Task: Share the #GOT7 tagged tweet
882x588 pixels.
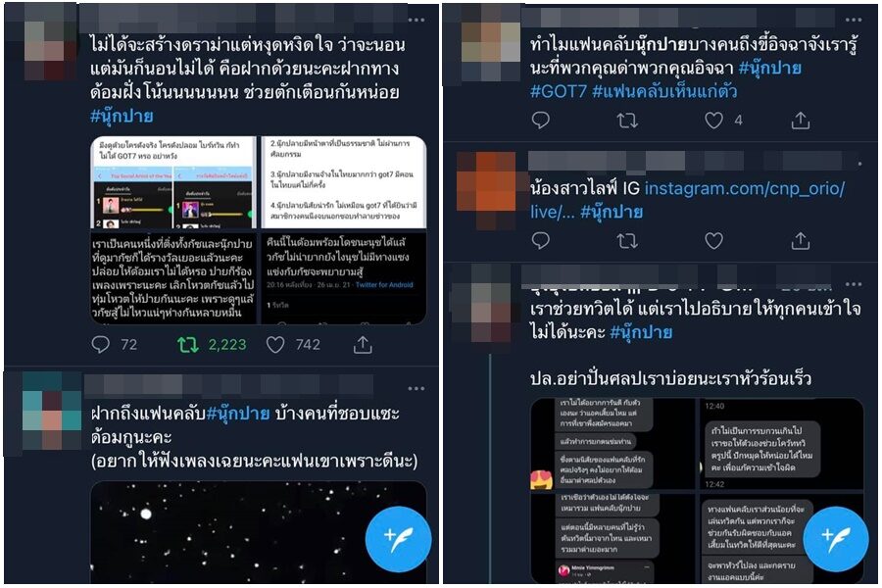Action: pos(801,120)
